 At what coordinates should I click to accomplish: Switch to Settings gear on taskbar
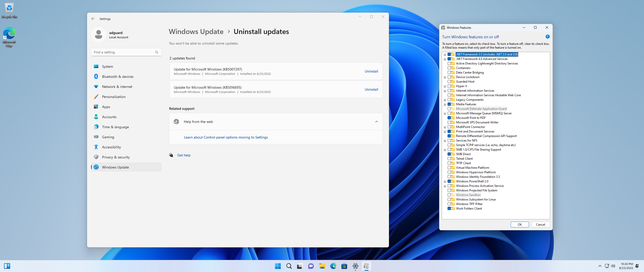[355, 266]
